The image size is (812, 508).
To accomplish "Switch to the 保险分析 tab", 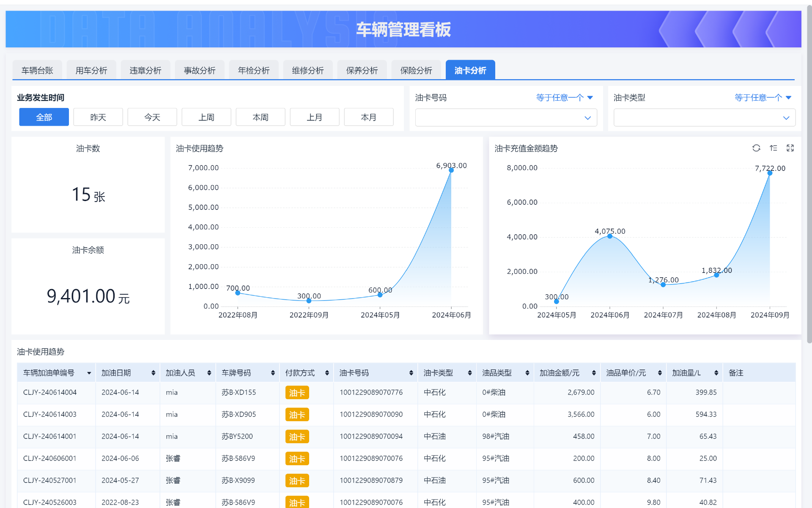I will pos(416,70).
